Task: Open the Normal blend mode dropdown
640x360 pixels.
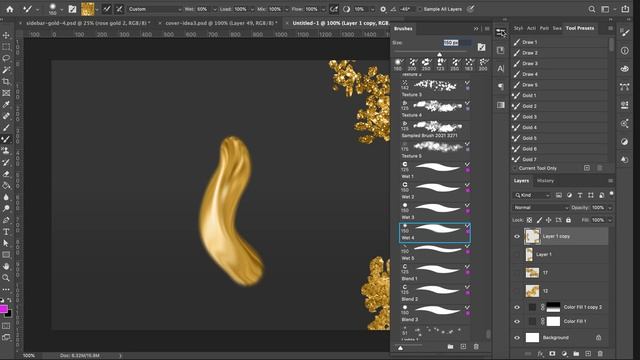Action: tap(540, 208)
